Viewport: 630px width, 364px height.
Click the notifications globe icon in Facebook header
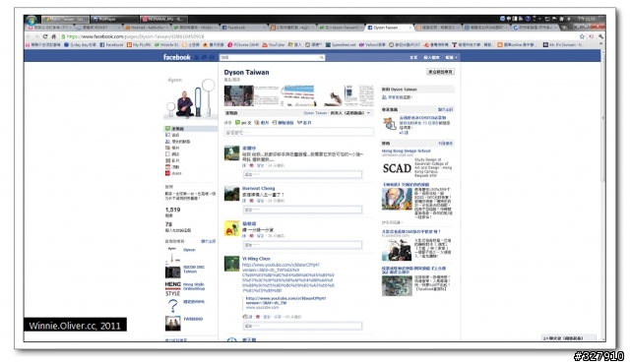click(x=212, y=57)
